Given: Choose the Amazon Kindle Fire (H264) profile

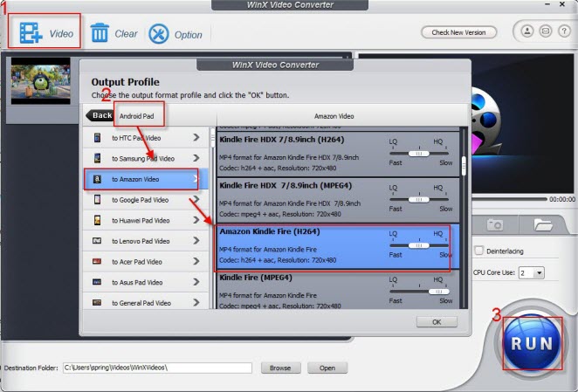Looking at the screenshot, I should [x=338, y=246].
